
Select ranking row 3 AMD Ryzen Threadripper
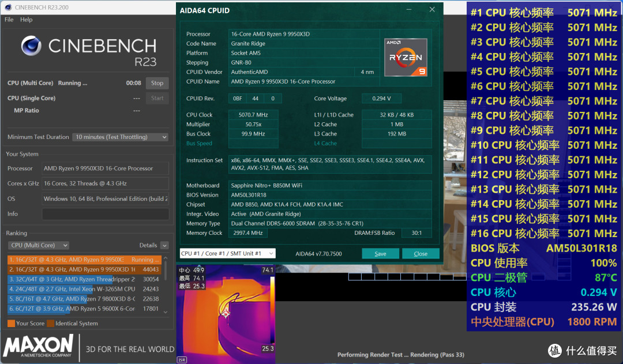tap(84, 279)
